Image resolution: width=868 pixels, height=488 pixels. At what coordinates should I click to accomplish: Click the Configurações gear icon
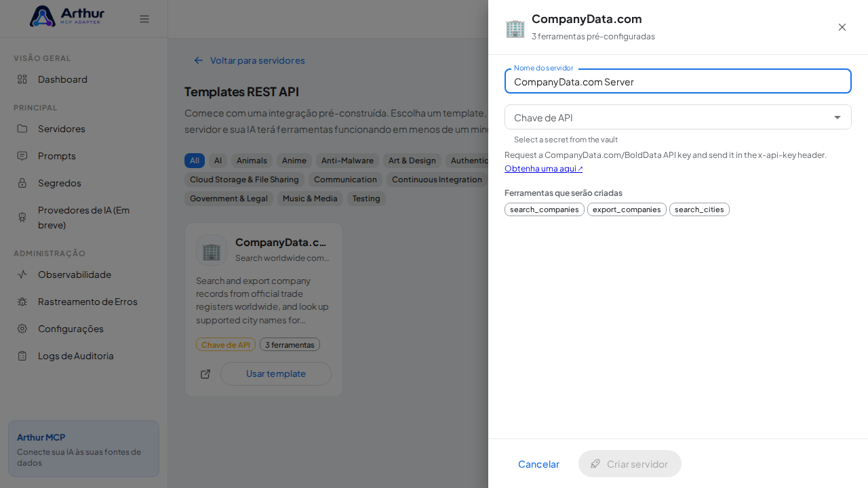point(22,329)
